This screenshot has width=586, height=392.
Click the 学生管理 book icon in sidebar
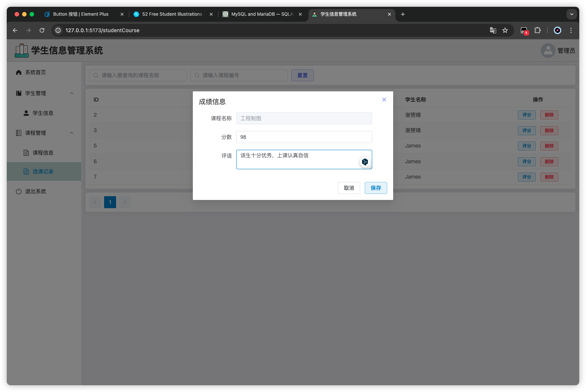point(19,93)
